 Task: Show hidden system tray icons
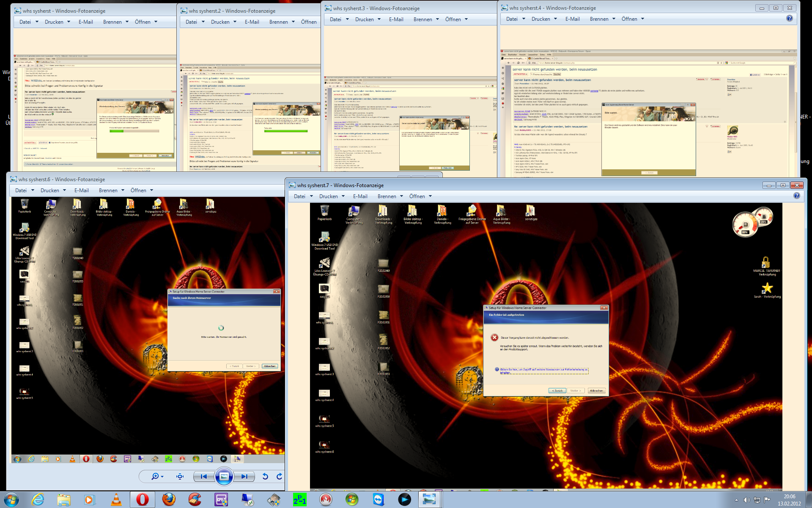click(x=736, y=500)
